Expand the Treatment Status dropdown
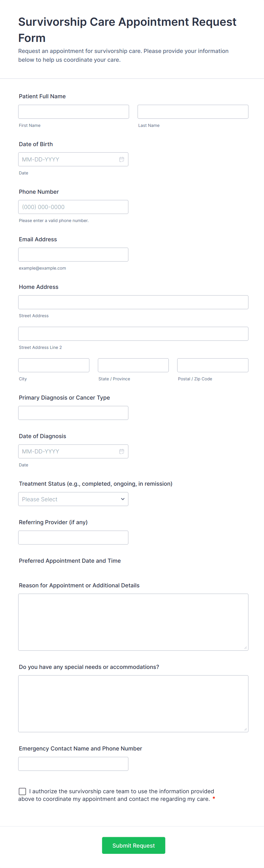Screen dimensions: 264x868 click(73, 499)
